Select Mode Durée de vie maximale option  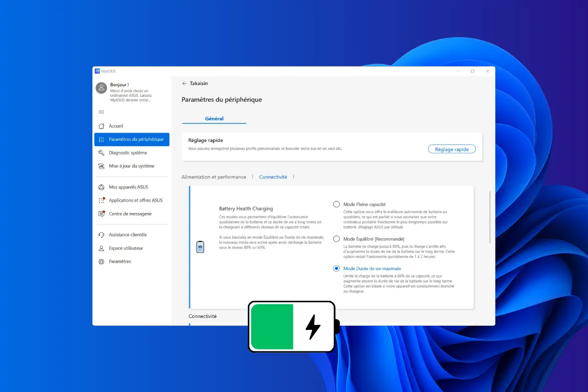coord(337,269)
